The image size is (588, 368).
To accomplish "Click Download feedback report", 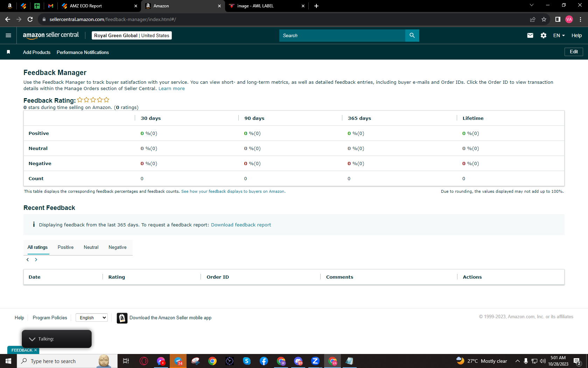I will pyautogui.click(x=241, y=225).
